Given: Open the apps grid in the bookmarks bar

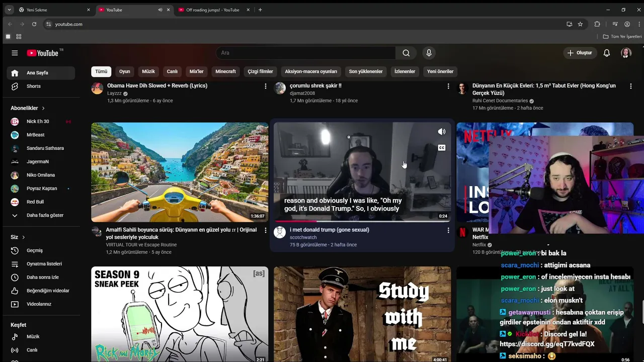Looking at the screenshot, I should [x=19, y=37].
